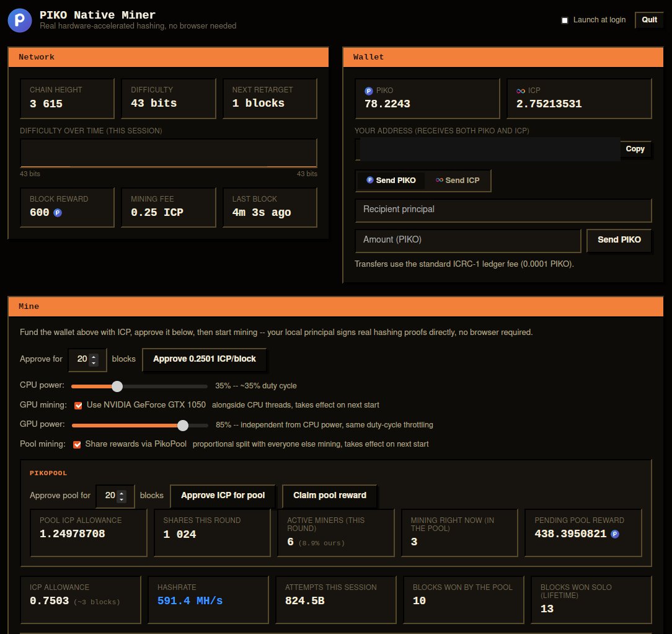The image size is (672, 634).
Task: Switch to Send PIKO tab
Action: tap(391, 181)
